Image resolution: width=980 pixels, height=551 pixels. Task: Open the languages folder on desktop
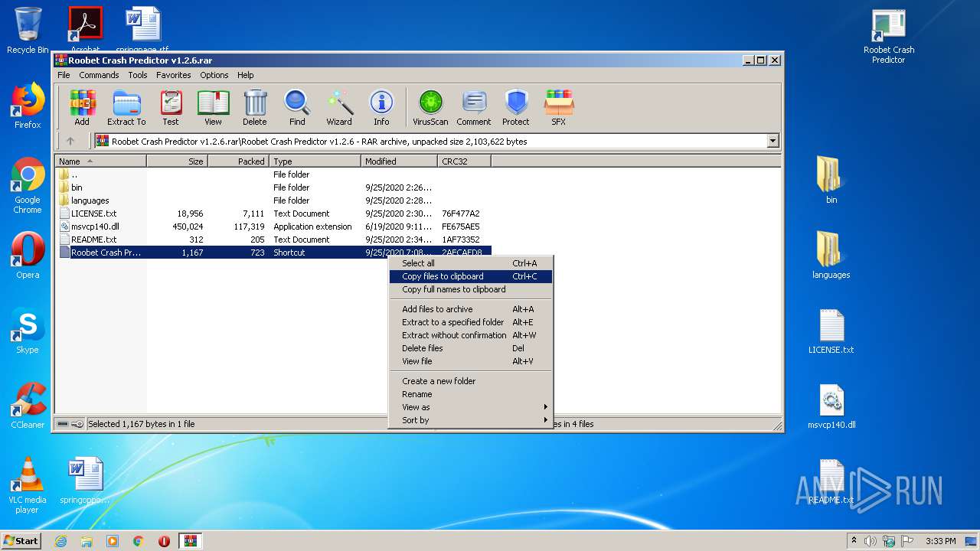(831, 255)
